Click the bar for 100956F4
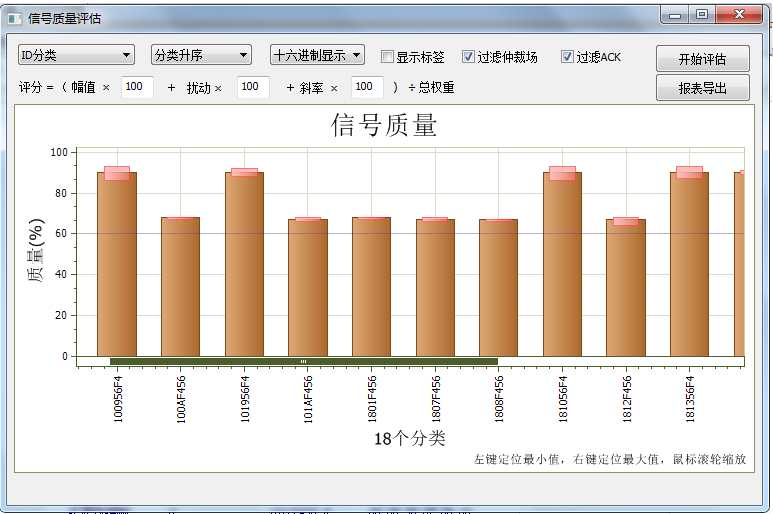The image size is (773, 514). pyautogui.click(x=117, y=264)
